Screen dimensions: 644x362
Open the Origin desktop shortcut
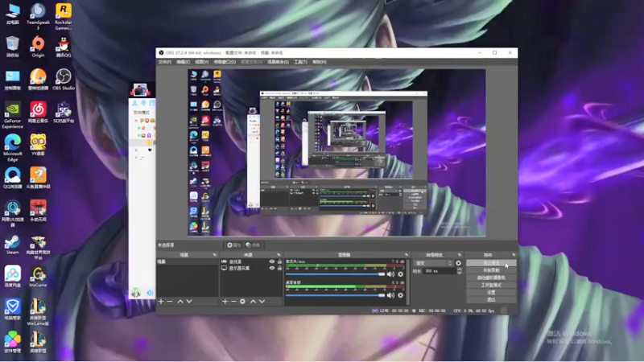click(38, 46)
